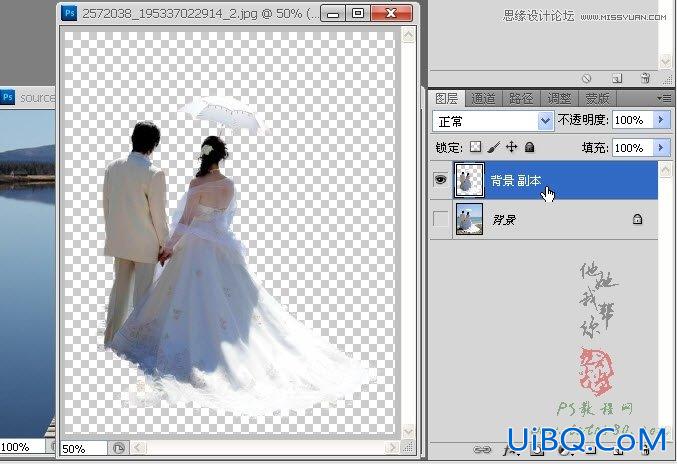Switch to the 蒙版 tab

click(x=597, y=99)
